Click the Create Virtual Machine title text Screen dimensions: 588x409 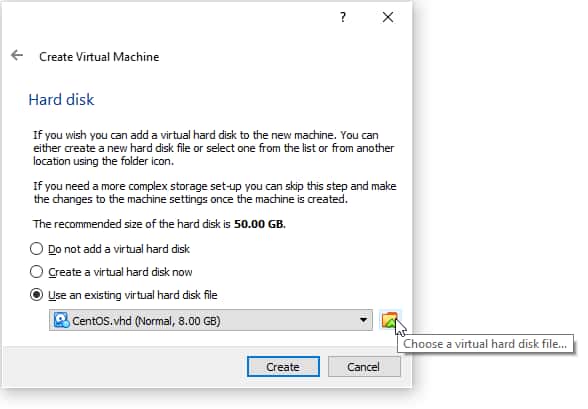(x=99, y=57)
